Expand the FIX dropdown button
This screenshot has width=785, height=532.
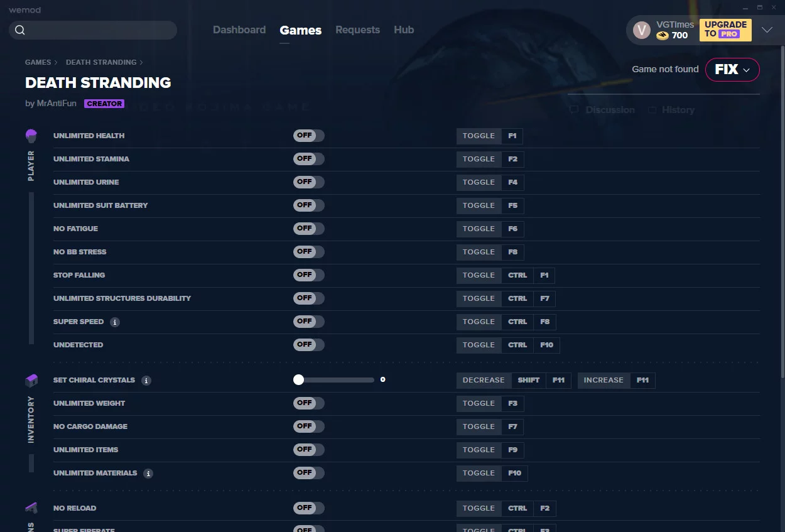[732, 70]
